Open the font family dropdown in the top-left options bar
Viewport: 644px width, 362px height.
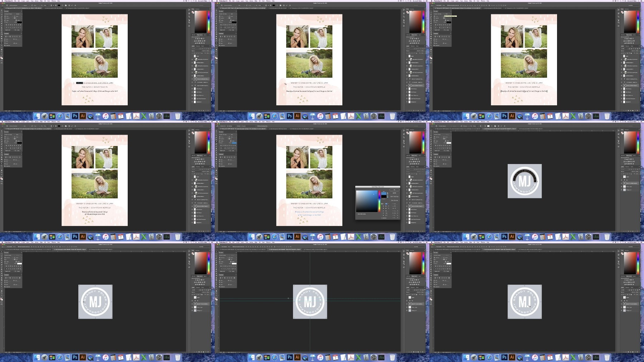point(15,5)
